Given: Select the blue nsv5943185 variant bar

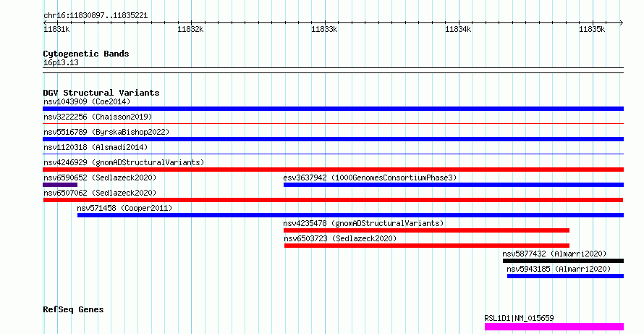Looking at the screenshot, I should (566, 276).
